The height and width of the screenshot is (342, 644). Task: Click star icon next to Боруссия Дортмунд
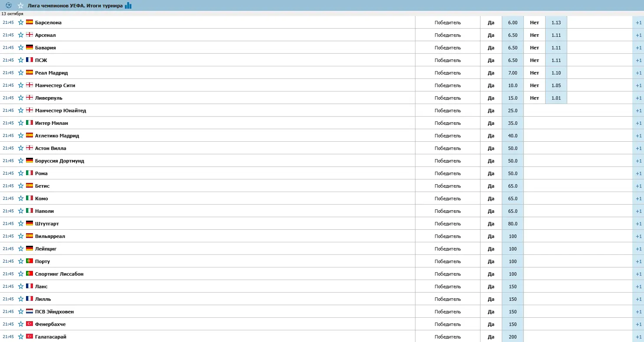tap(20, 160)
